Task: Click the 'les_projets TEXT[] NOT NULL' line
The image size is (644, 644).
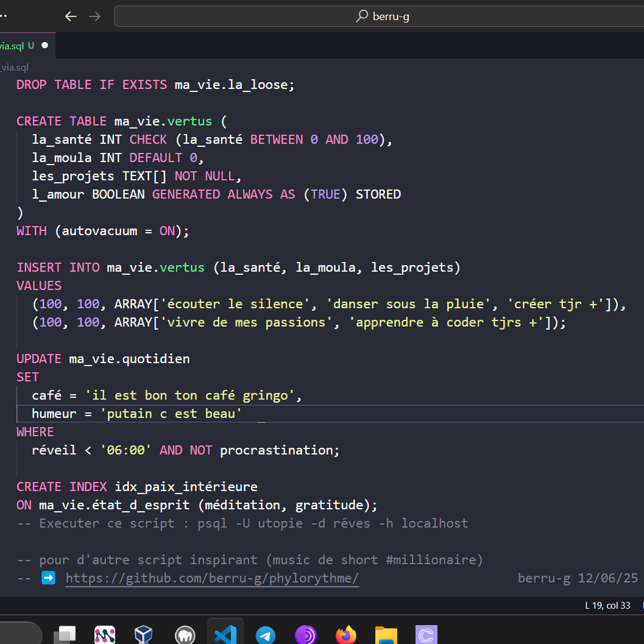Action: (136, 176)
